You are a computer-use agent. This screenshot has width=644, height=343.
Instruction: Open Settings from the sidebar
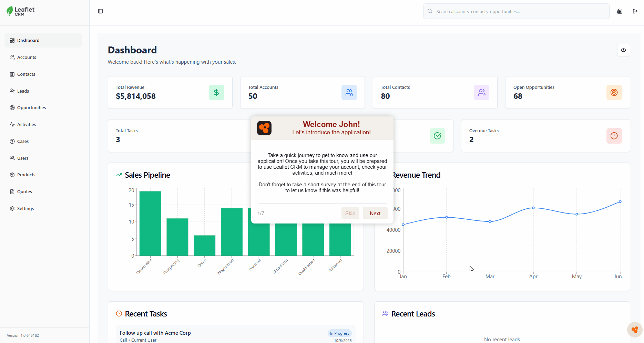click(25, 209)
